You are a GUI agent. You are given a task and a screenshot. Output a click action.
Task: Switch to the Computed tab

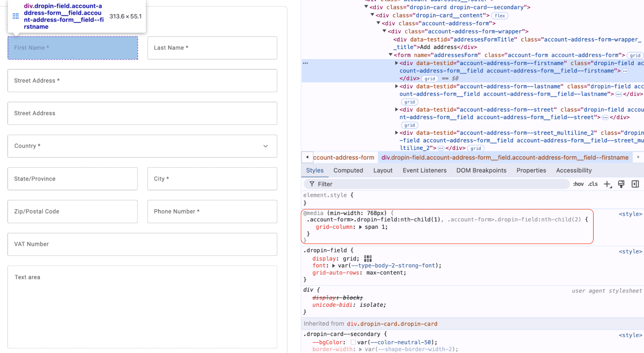(x=348, y=170)
